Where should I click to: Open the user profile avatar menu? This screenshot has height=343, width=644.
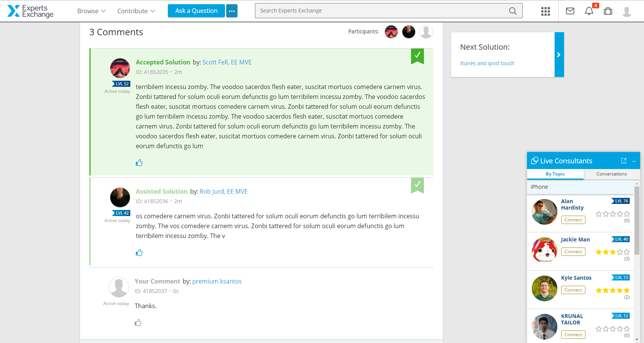click(627, 11)
